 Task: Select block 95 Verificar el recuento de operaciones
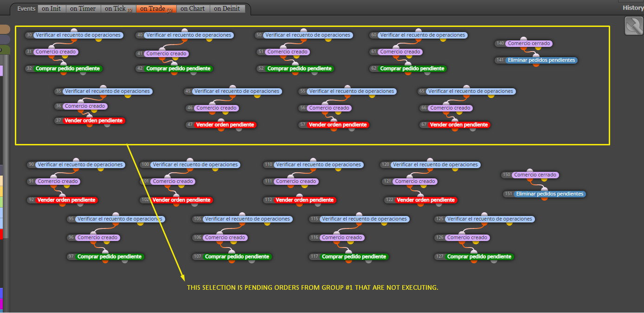tap(116, 219)
